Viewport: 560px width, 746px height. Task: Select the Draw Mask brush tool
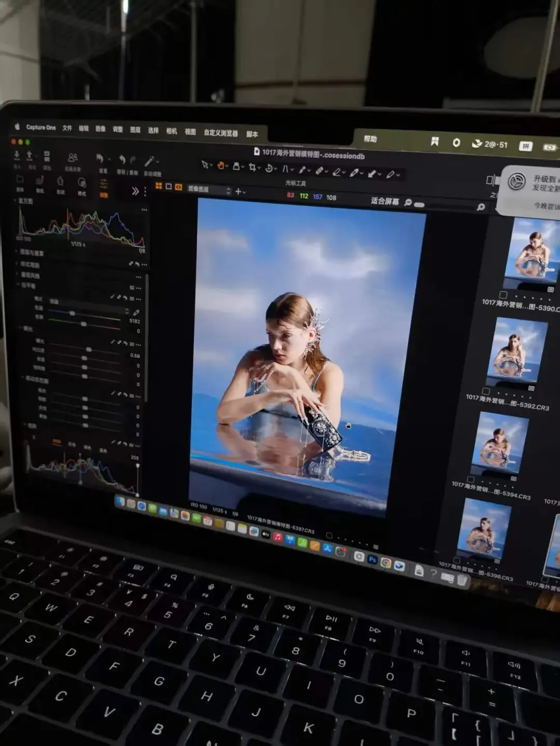coord(302,170)
